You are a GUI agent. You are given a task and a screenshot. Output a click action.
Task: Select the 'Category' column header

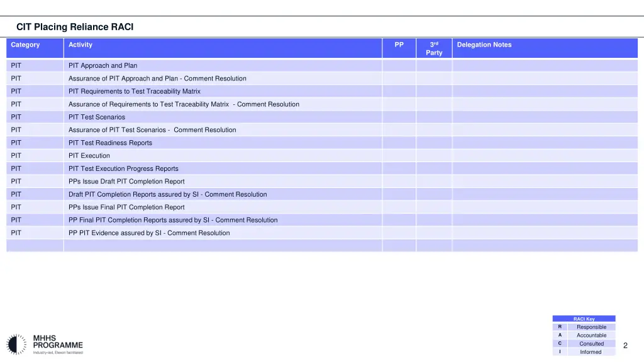pyautogui.click(x=25, y=45)
